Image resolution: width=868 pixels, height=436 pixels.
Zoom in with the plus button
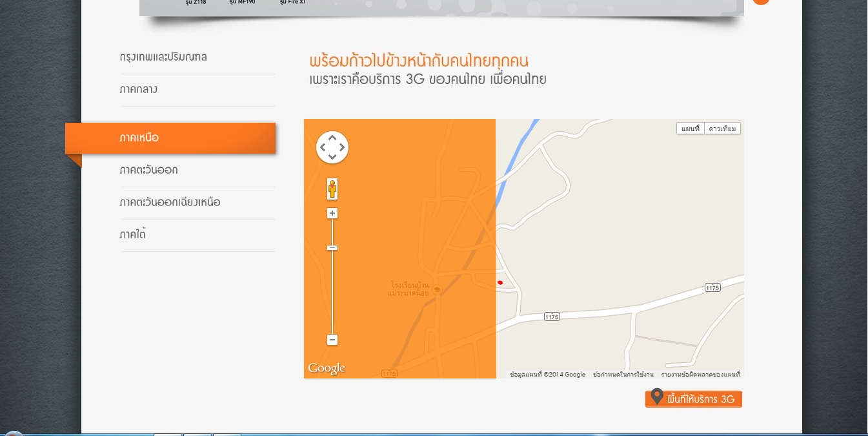point(332,213)
